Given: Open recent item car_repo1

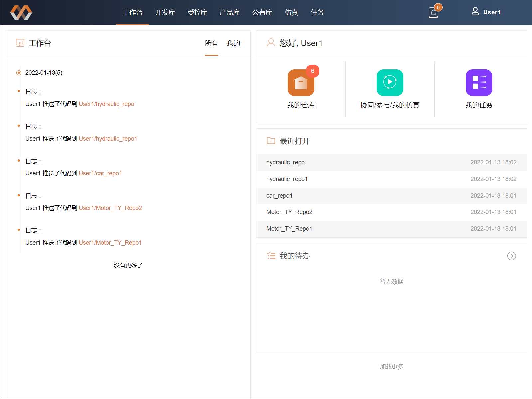Looking at the screenshot, I should point(391,196).
